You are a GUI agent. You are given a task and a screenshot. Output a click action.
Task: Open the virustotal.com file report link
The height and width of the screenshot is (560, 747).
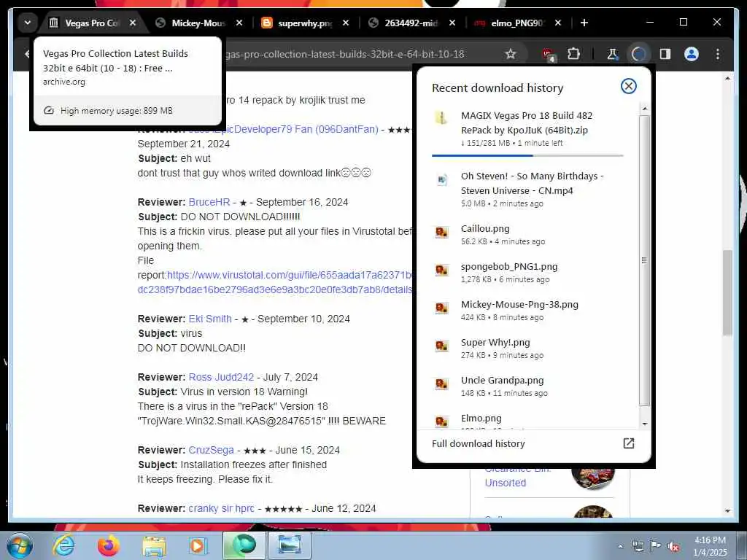pyautogui.click(x=275, y=282)
